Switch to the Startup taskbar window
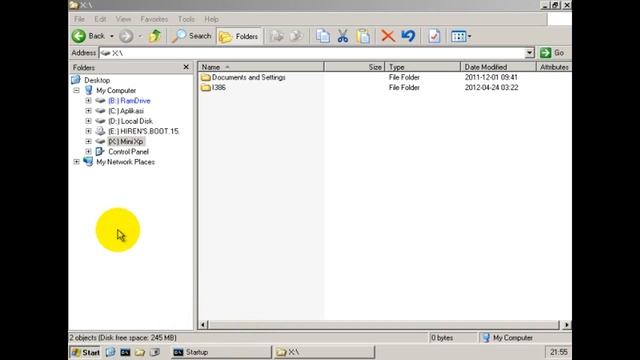This screenshot has height=360, width=640. [x=221, y=352]
